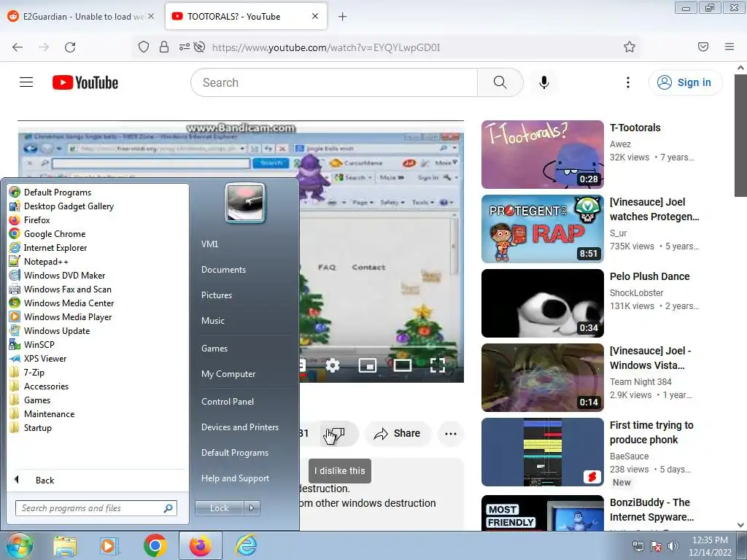Open My Computer from Start menu
This screenshot has width=747, height=560.
click(228, 374)
